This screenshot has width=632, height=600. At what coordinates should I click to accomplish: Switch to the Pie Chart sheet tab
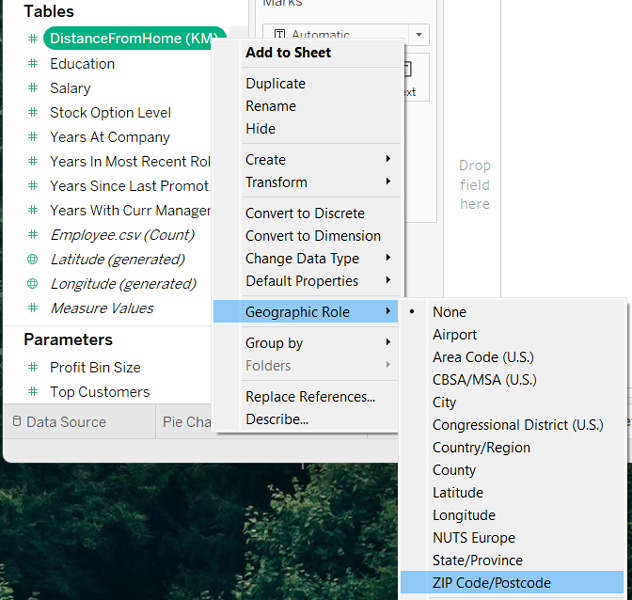point(186,422)
